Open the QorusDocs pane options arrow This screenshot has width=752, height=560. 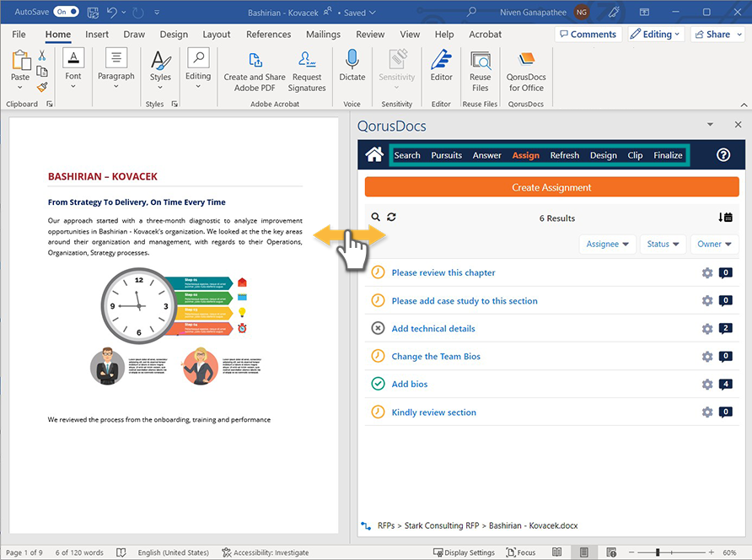click(711, 125)
